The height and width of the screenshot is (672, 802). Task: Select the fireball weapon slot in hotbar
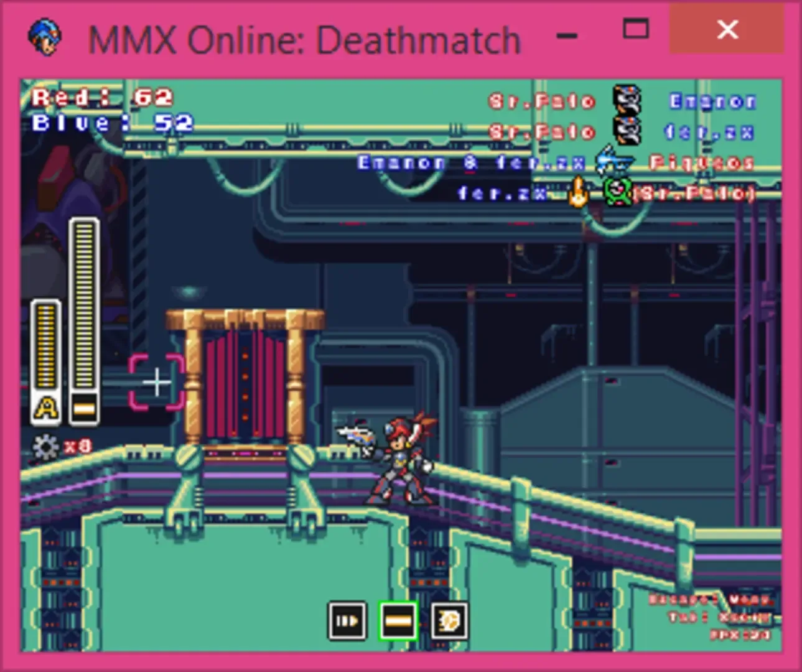pos(449,620)
